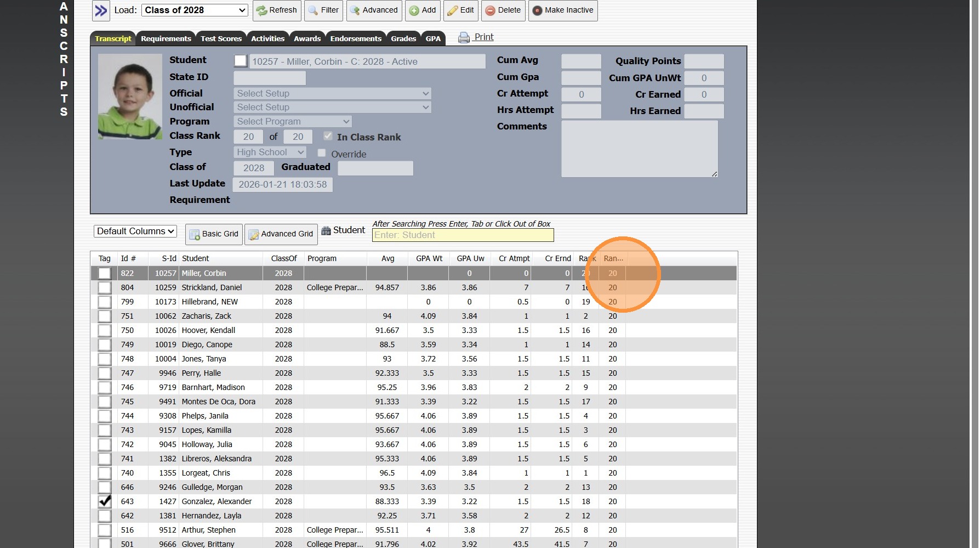
Task: Tag the Zacharis, Zack row checkbox
Action: (104, 316)
